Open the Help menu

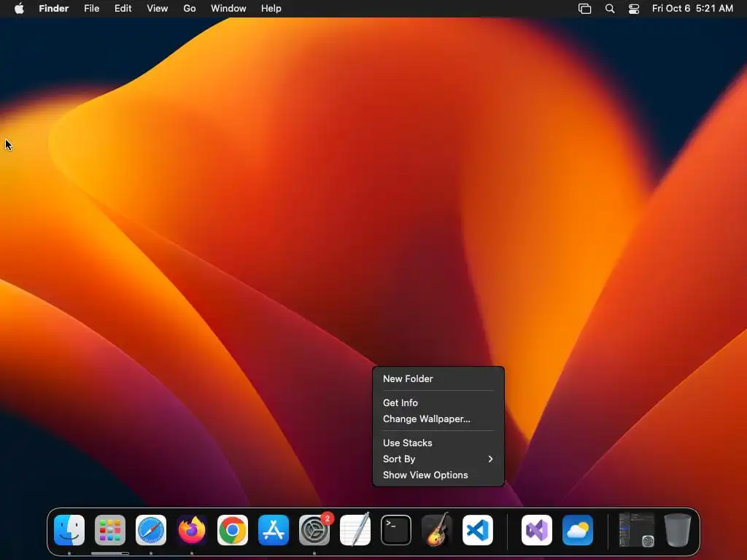pos(271,9)
